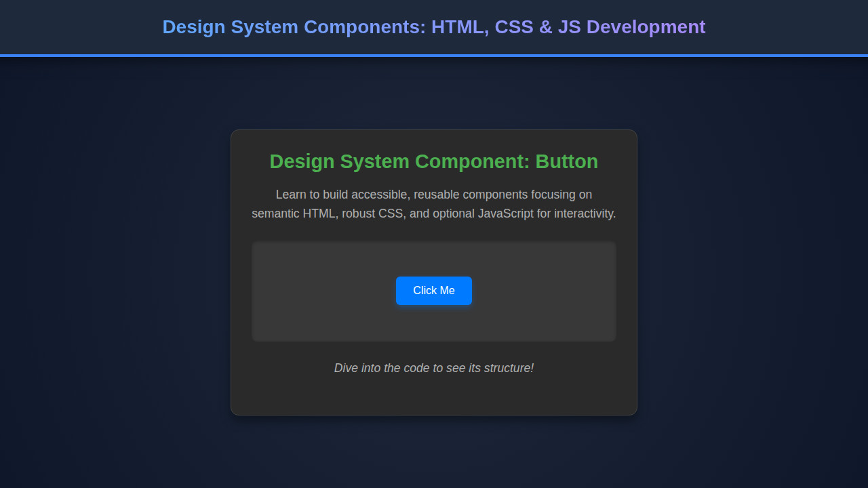Click the header bar background area
This screenshot has width=868, height=488.
coord(81,27)
